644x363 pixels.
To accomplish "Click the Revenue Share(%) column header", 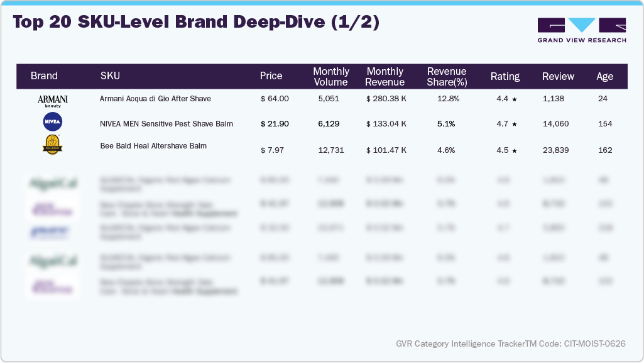I will pyautogui.click(x=447, y=77).
